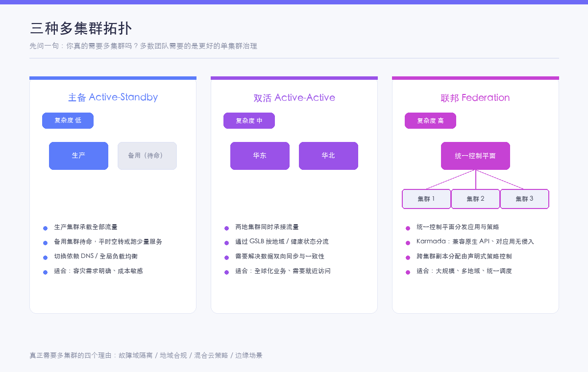588x372 pixels.
Task: Click the bullet dot beside Karmada line
Action: [x=408, y=243]
